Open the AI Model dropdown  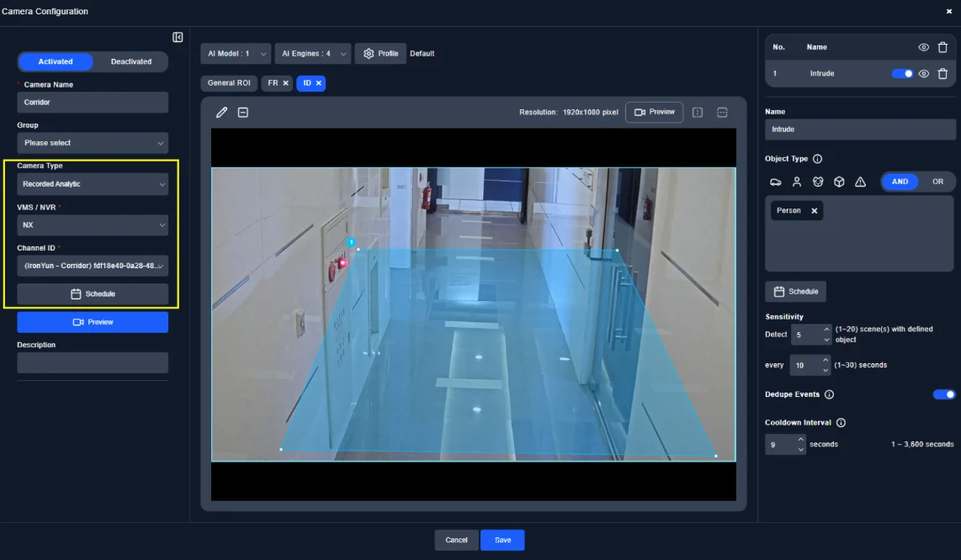236,54
